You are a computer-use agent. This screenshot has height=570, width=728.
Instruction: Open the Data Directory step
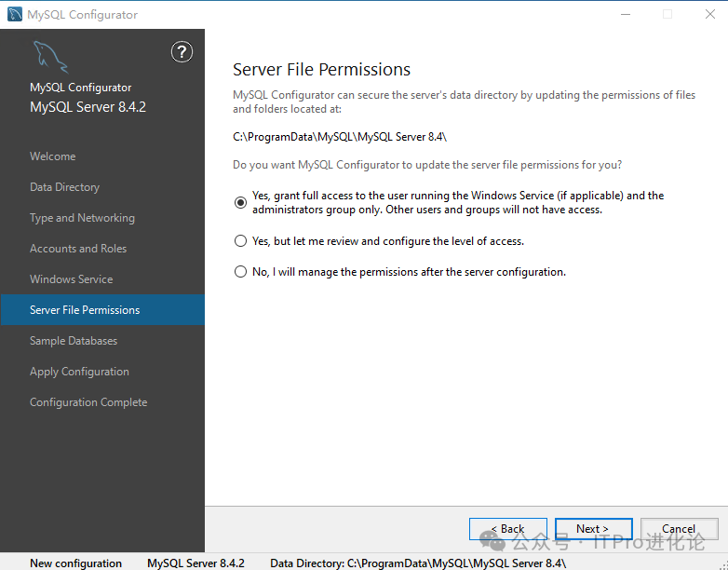click(x=64, y=187)
